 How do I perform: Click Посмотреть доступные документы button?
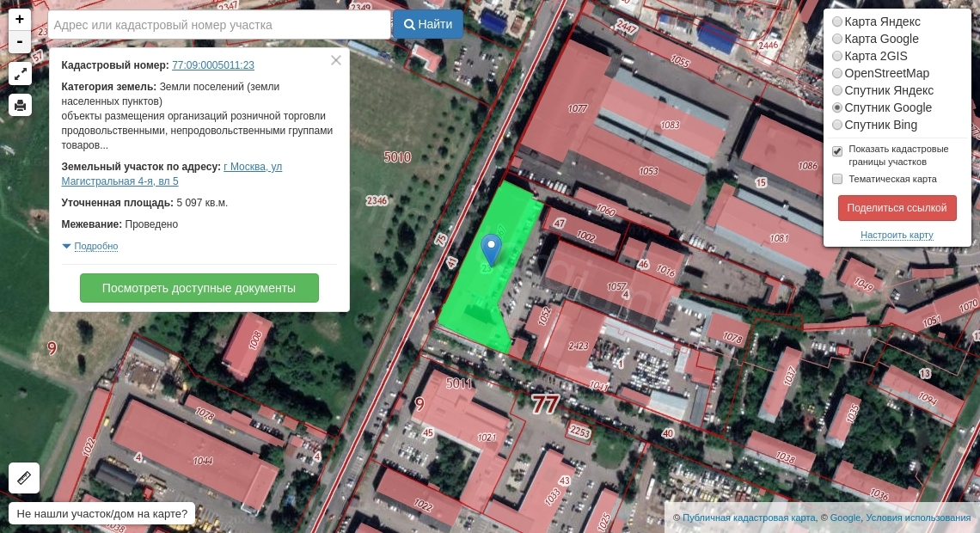[x=199, y=288]
